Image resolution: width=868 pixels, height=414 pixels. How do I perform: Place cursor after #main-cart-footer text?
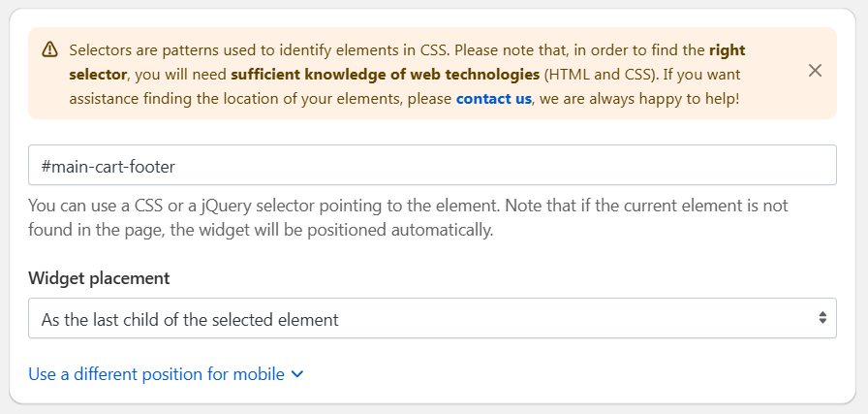(x=176, y=166)
